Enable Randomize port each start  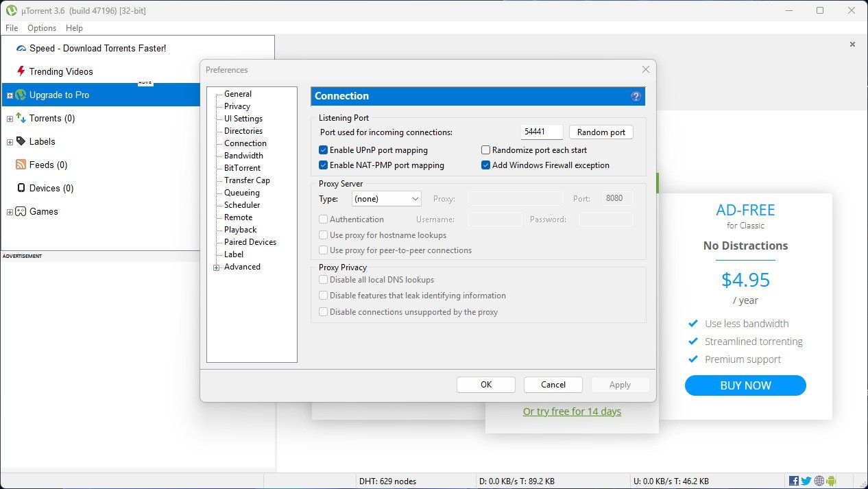[x=485, y=150]
